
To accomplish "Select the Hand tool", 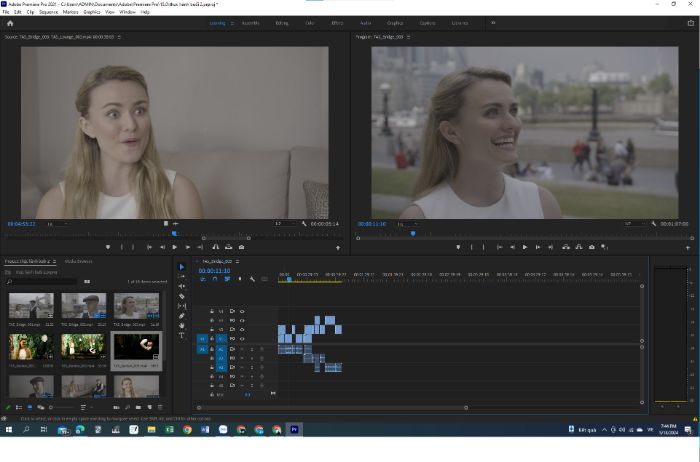I will click(x=182, y=325).
